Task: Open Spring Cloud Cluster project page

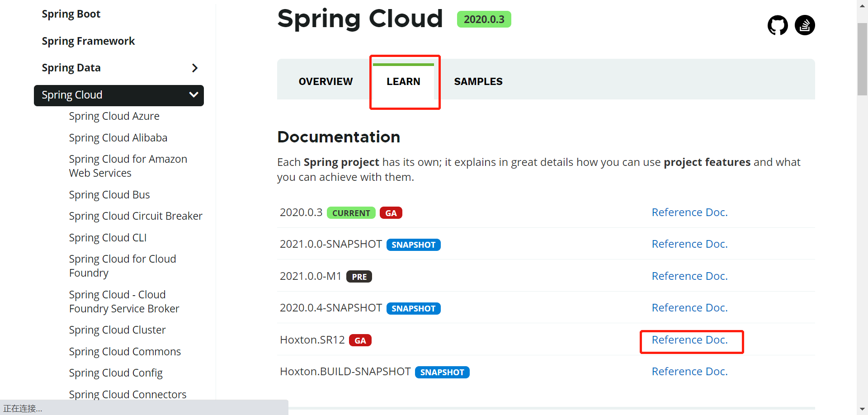Action: [x=117, y=330]
